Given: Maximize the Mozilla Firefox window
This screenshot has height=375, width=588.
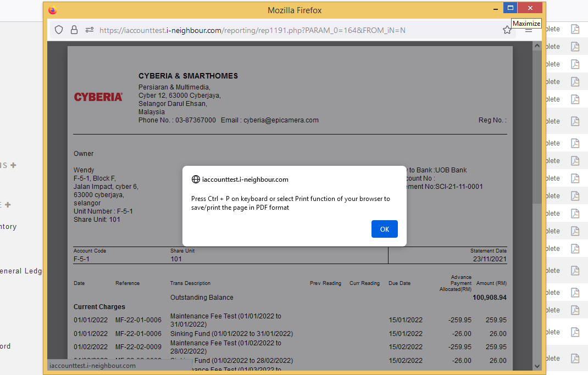Looking at the screenshot, I should point(511,8).
